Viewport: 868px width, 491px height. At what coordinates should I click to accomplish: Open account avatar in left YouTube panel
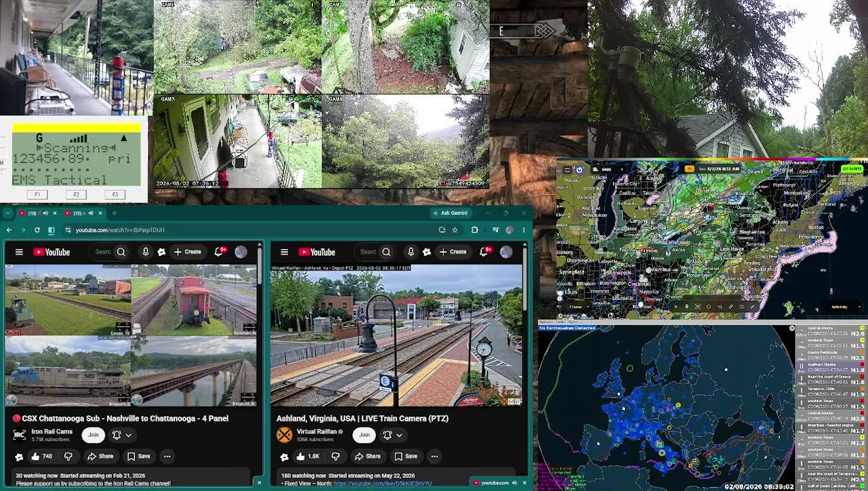[241, 252]
